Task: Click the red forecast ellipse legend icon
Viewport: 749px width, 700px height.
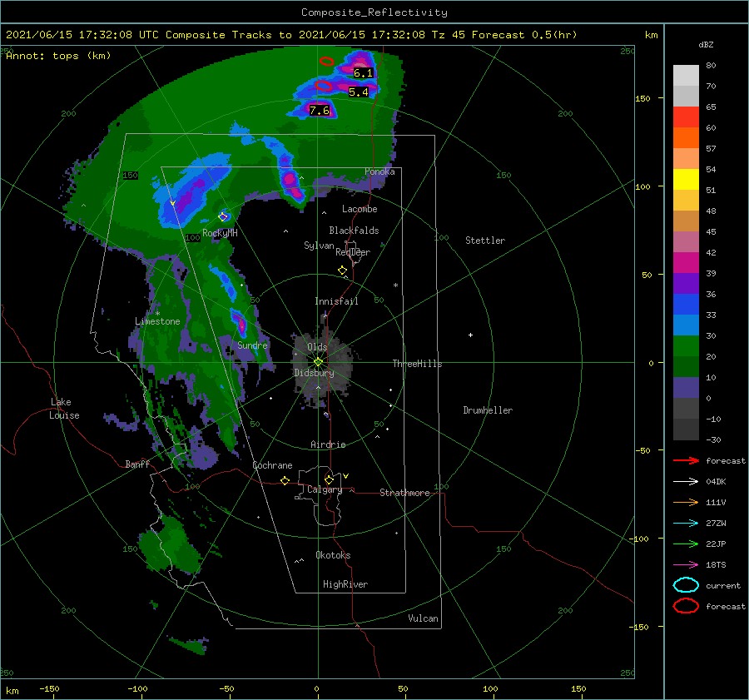Action: coord(686,606)
